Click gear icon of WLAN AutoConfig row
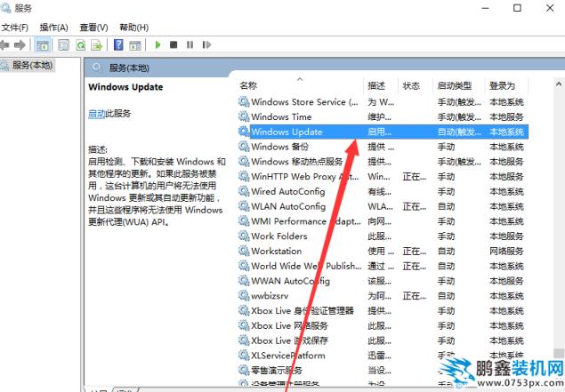This screenshot has width=565, height=392. [x=244, y=206]
